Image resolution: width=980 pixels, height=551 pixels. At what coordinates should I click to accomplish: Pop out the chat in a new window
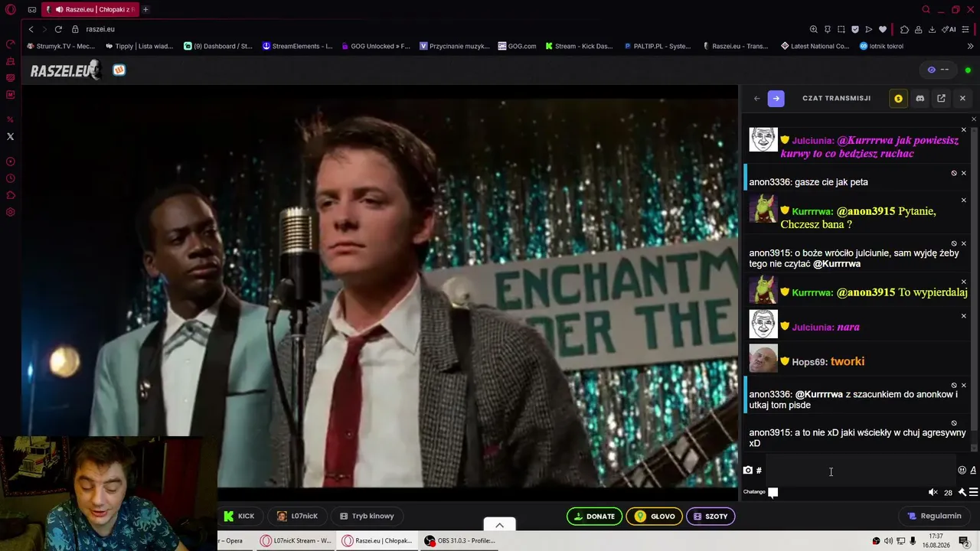[941, 98]
